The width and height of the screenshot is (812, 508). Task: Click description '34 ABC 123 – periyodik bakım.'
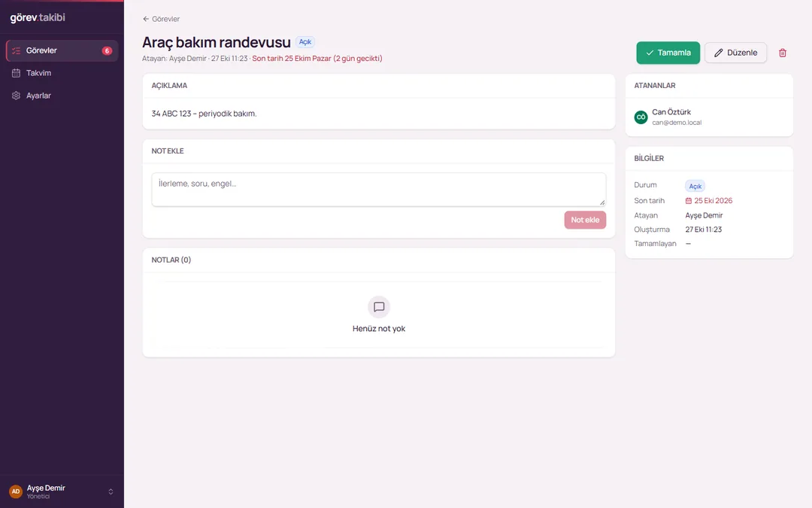tap(204, 114)
